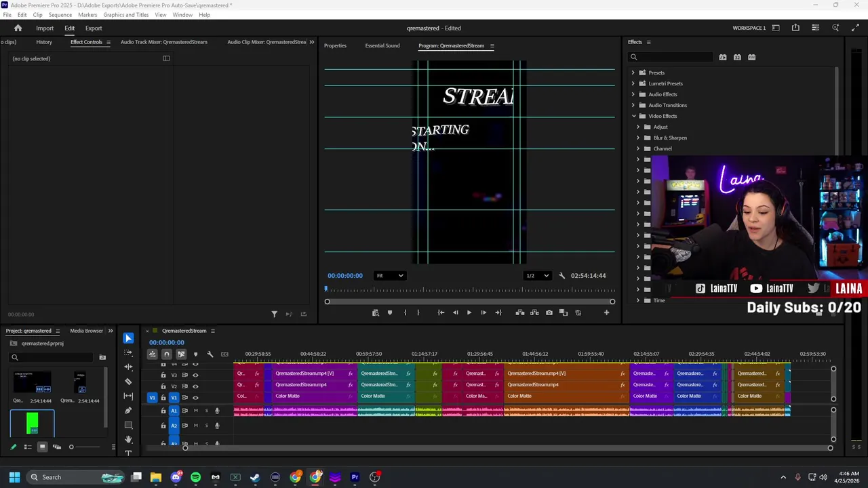The width and height of the screenshot is (868, 488).
Task: Click the Extract button in Program Monitor
Action: [534, 312]
